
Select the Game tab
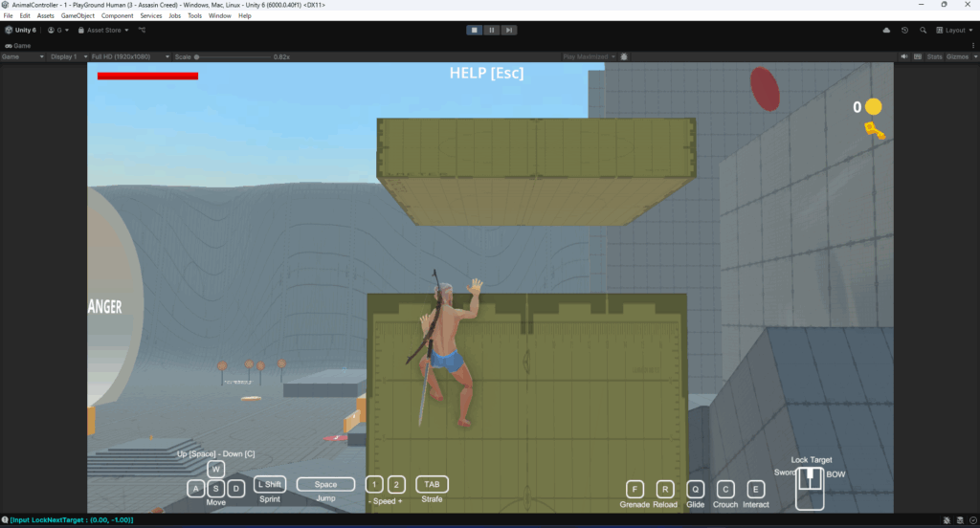(x=18, y=46)
